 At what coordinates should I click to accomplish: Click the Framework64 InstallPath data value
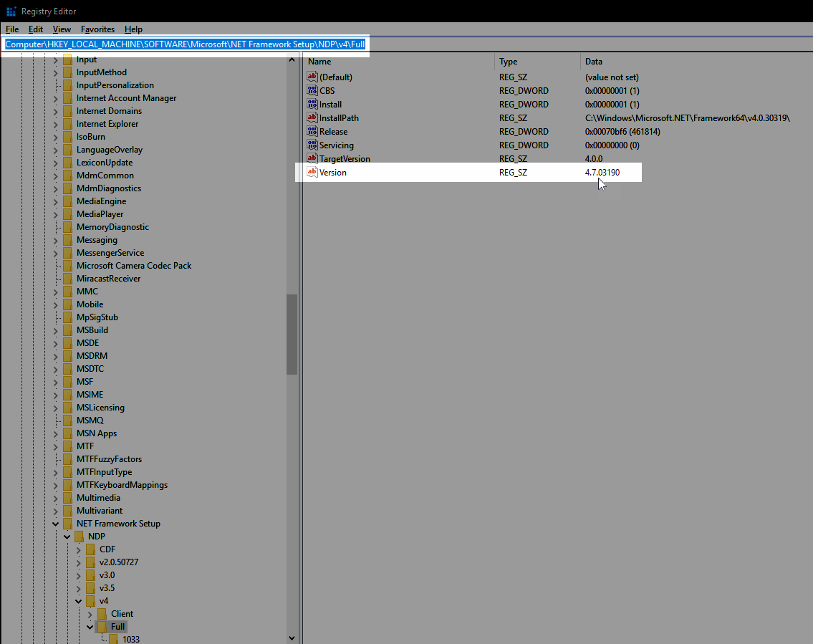point(687,117)
